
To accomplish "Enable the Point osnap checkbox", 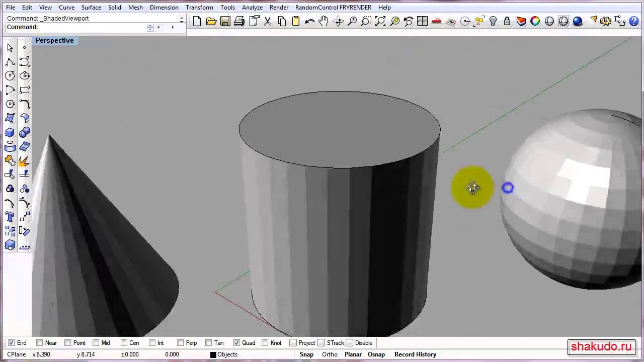I will click(68, 343).
